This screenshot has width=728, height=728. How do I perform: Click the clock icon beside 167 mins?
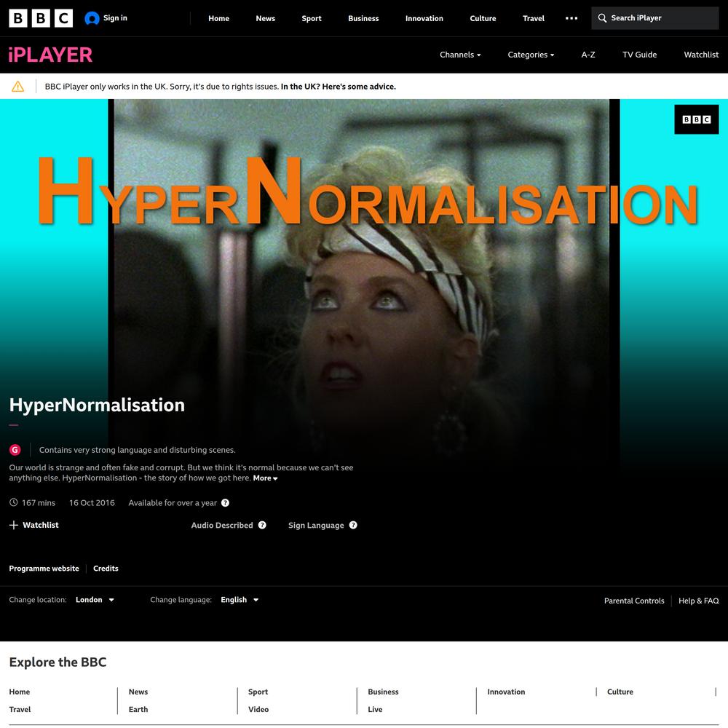click(x=13, y=502)
